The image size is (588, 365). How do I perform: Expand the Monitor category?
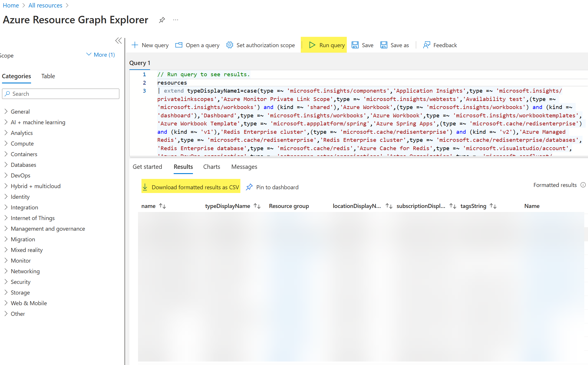[6, 260]
